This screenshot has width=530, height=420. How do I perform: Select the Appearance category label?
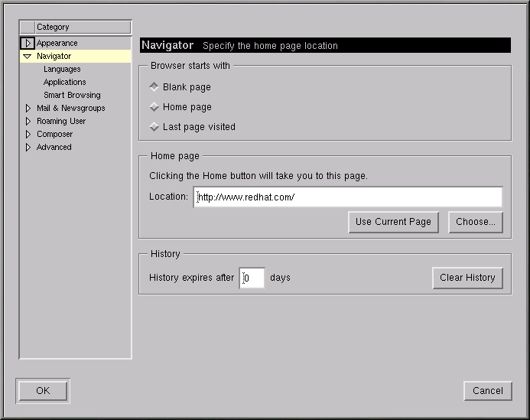[57, 44]
